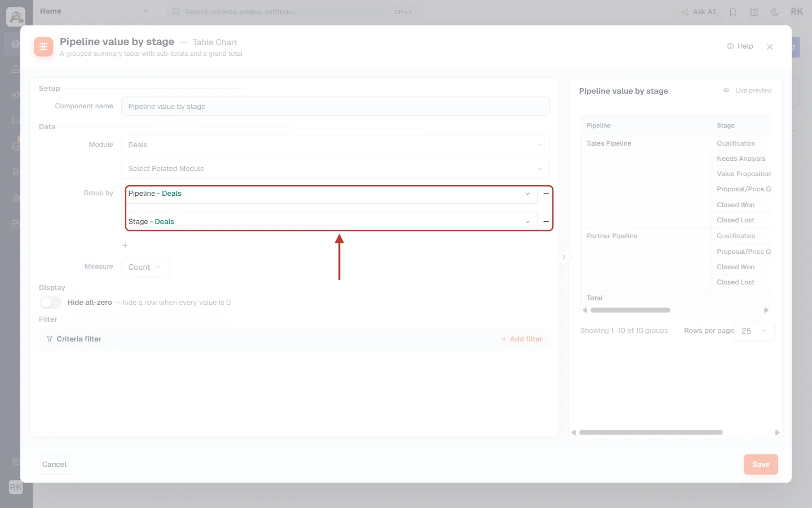Open the RK profile menu in the top bar
The image size is (812, 508).
click(797, 12)
